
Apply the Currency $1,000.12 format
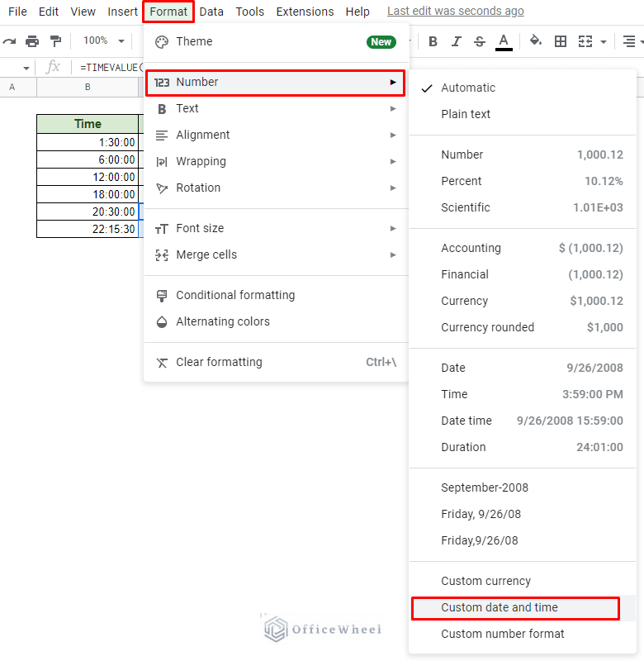(x=523, y=301)
